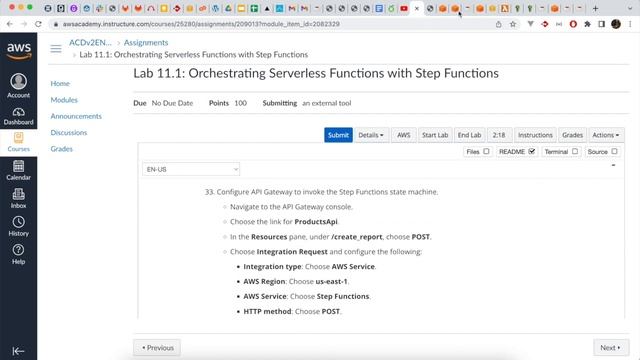Viewport: 640px width, 360px height.
Task: Bookmark page with star icon
Action: point(513,24)
